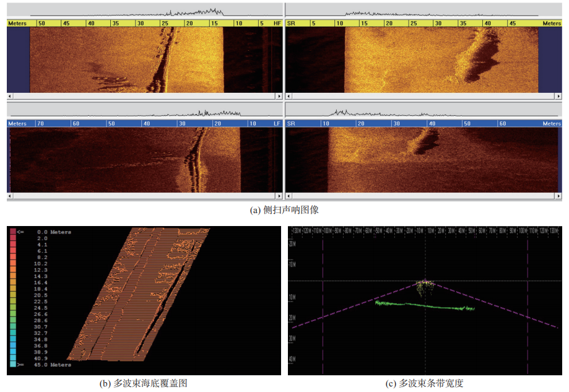Click the left scroll arrow under the LF sonar panel
The height and width of the screenshot is (392, 569).
click(x=10, y=196)
